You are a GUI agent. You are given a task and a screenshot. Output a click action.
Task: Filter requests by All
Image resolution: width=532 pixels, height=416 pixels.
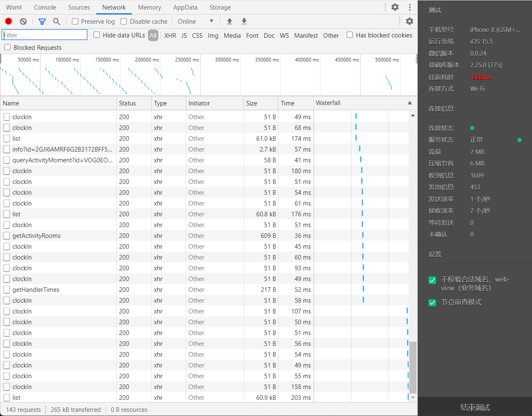153,35
